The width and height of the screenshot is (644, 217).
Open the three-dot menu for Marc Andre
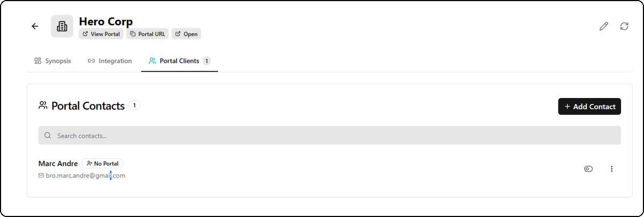611,169
